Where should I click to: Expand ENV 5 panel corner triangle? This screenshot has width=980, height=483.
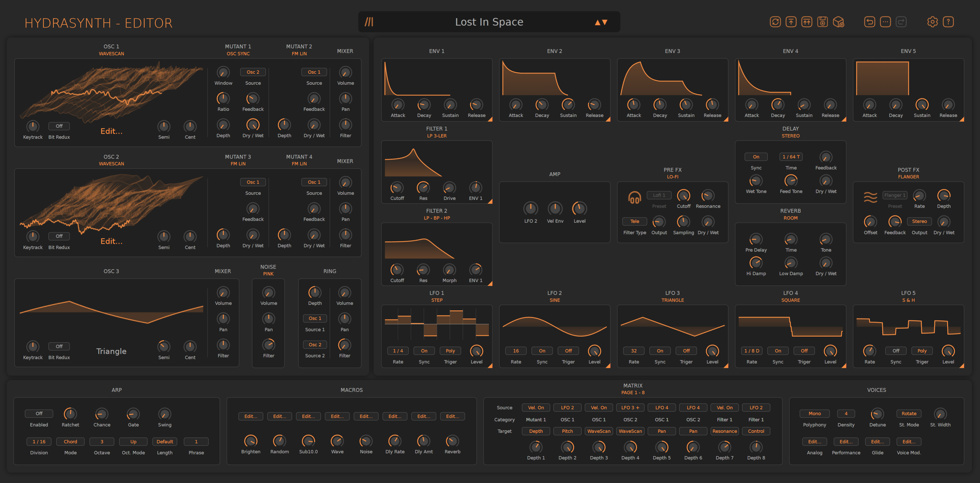click(962, 119)
